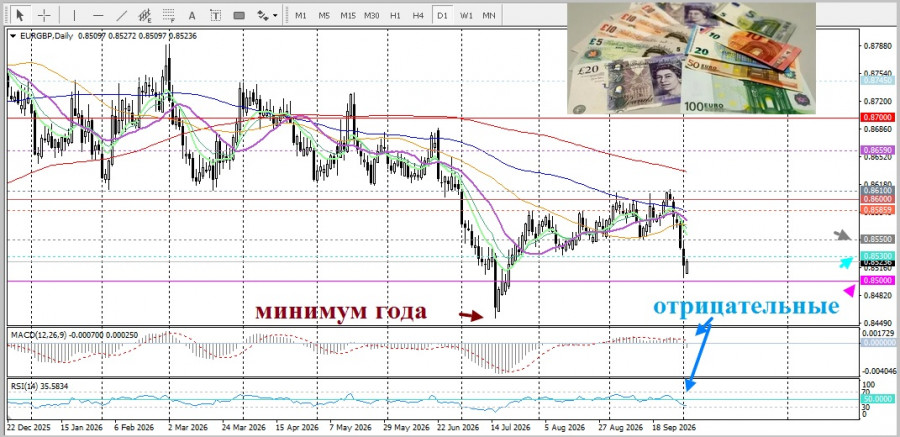
Task: Select the gray rectangle shape tool
Action: (239, 16)
